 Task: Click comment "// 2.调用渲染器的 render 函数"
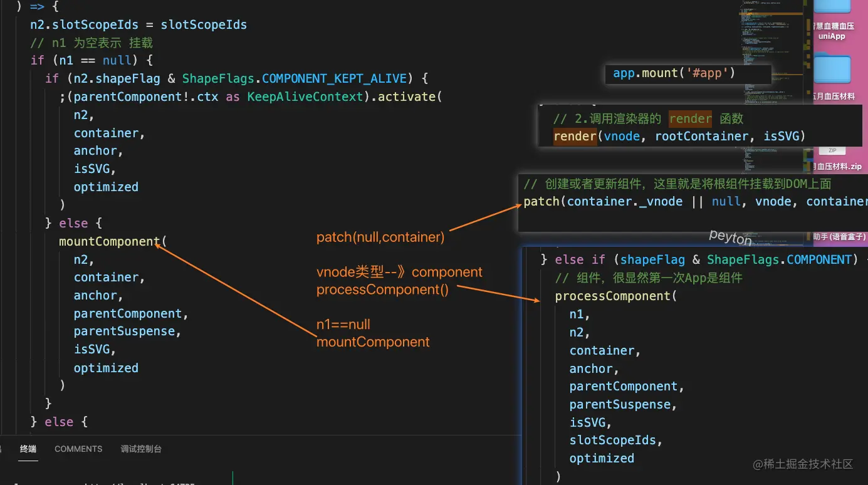648,118
